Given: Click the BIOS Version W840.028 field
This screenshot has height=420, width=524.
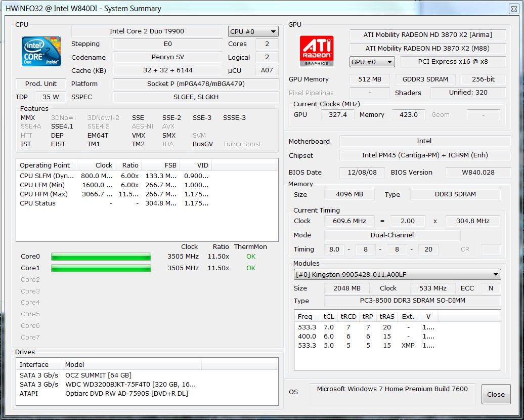Looking at the screenshot, I should point(478,173).
